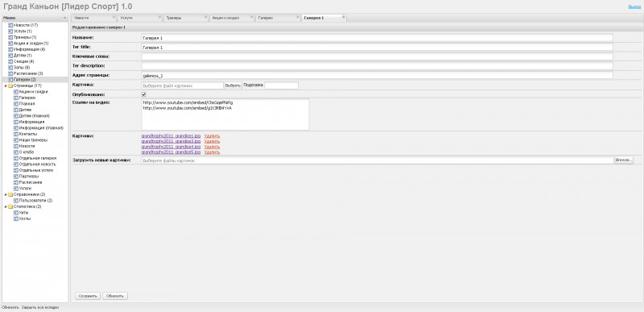
Task: Focus the Подсказка input field
Action: (281, 85)
